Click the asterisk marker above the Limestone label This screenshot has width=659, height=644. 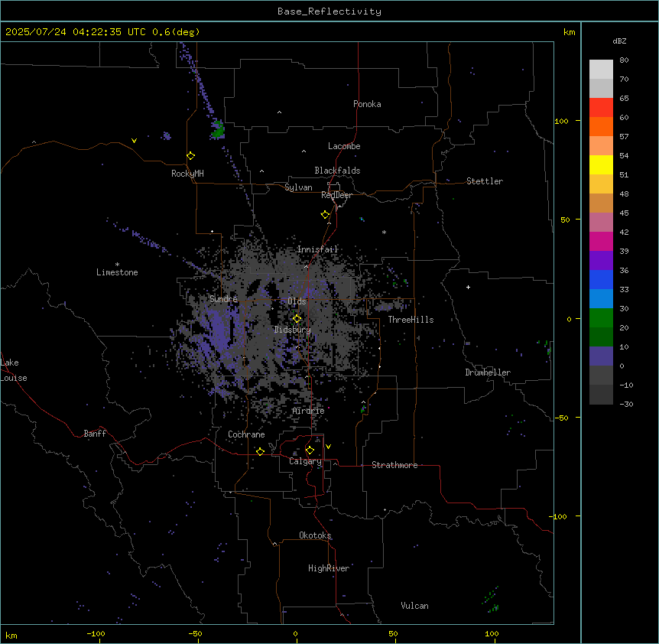[117, 264]
